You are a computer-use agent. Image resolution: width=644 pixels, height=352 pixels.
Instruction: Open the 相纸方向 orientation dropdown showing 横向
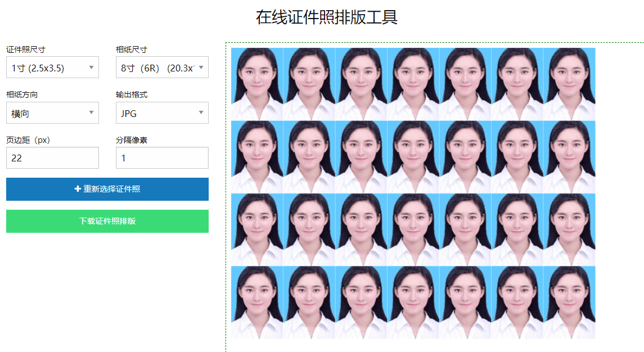pos(52,112)
